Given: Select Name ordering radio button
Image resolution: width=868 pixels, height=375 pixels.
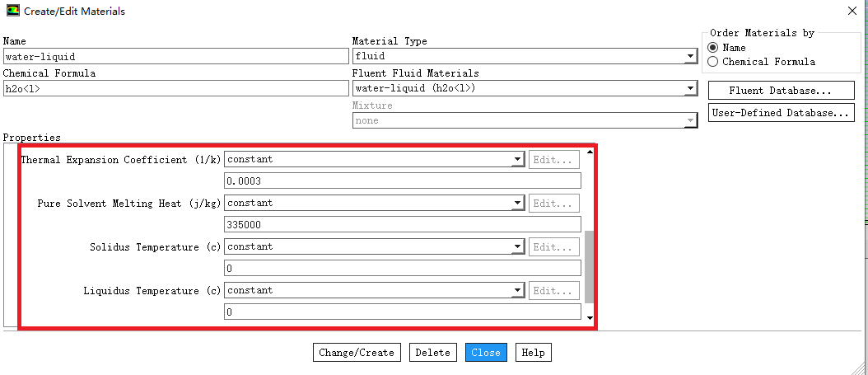Looking at the screenshot, I should [713, 48].
